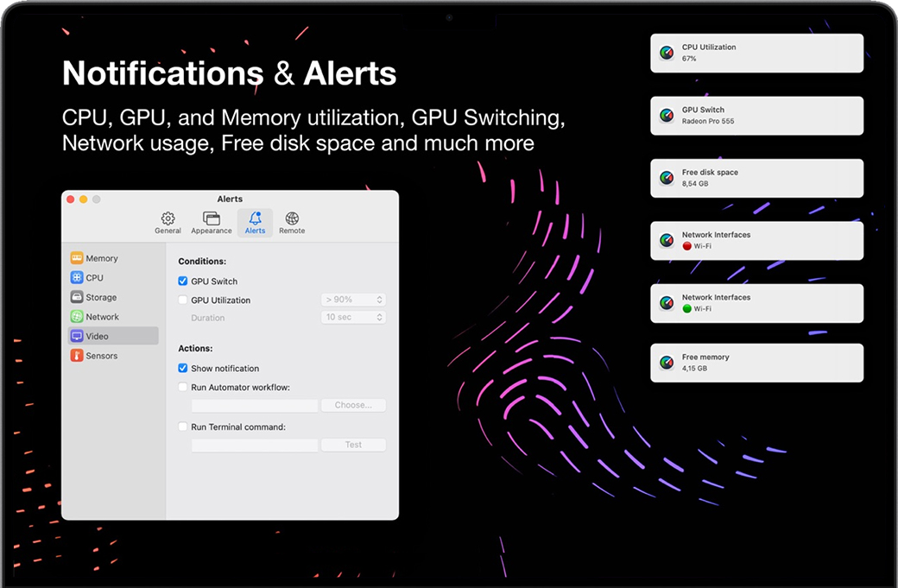Viewport: 898px width, 588px height.
Task: Select the Network sidebar icon
Action: pyautogui.click(x=77, y=317)
